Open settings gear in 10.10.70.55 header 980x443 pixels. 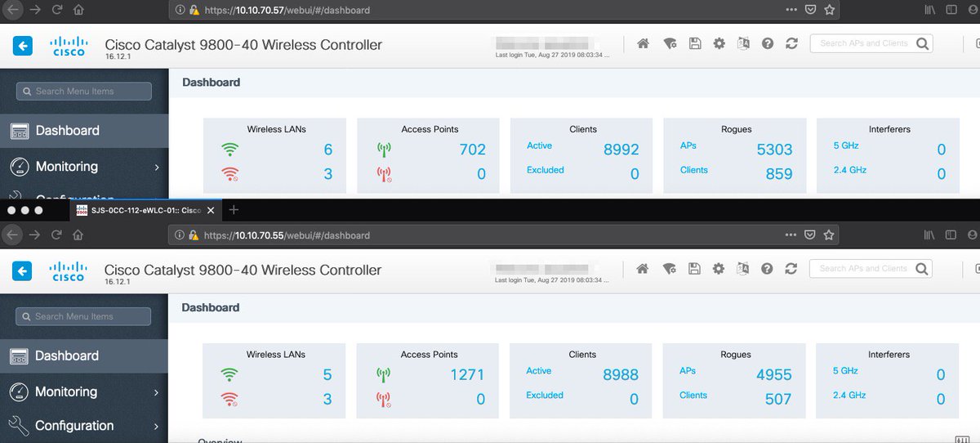point(718,269)
